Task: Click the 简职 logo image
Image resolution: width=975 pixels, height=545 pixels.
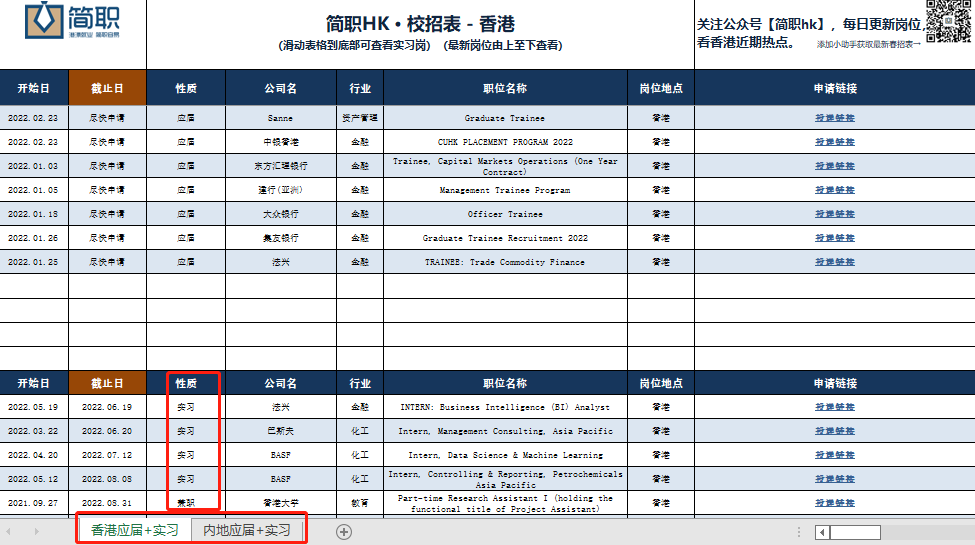Action: pyautogui.click(x=72, y=20)
